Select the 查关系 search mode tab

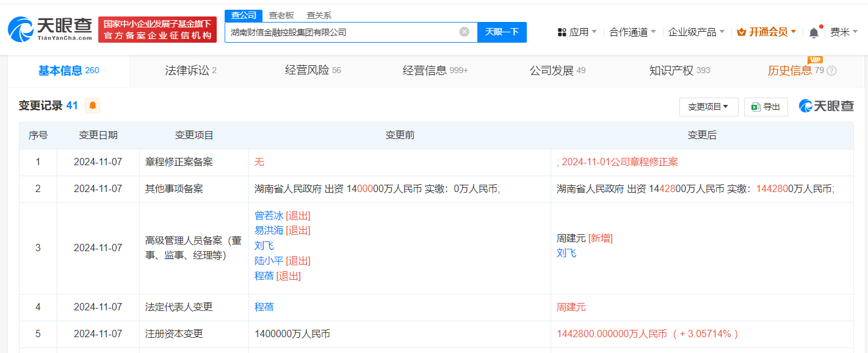click(x=319, y=15)
